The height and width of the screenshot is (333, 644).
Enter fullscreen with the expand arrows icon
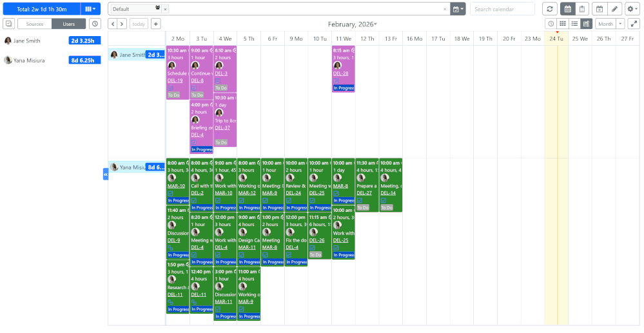(x=634, y=24)
